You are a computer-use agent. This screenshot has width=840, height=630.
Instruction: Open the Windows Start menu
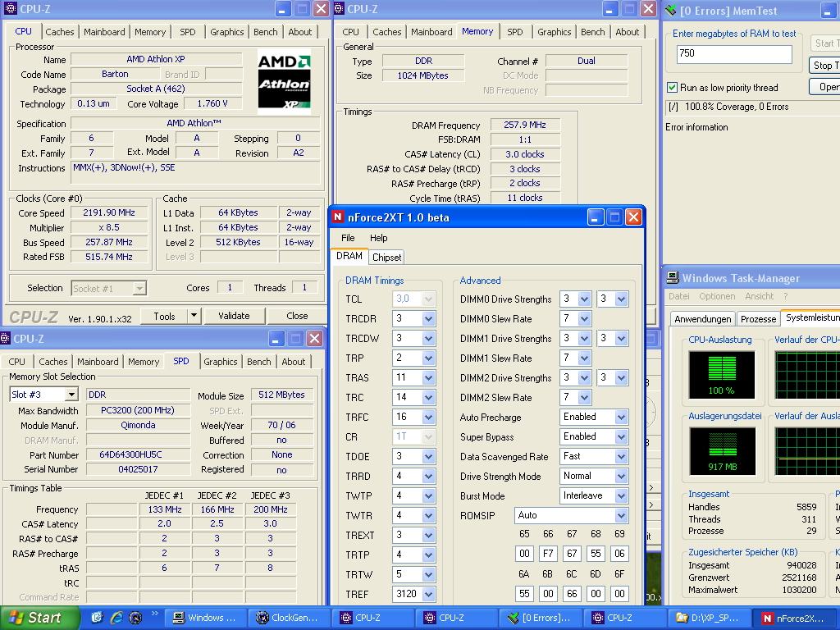click(39, 618)
